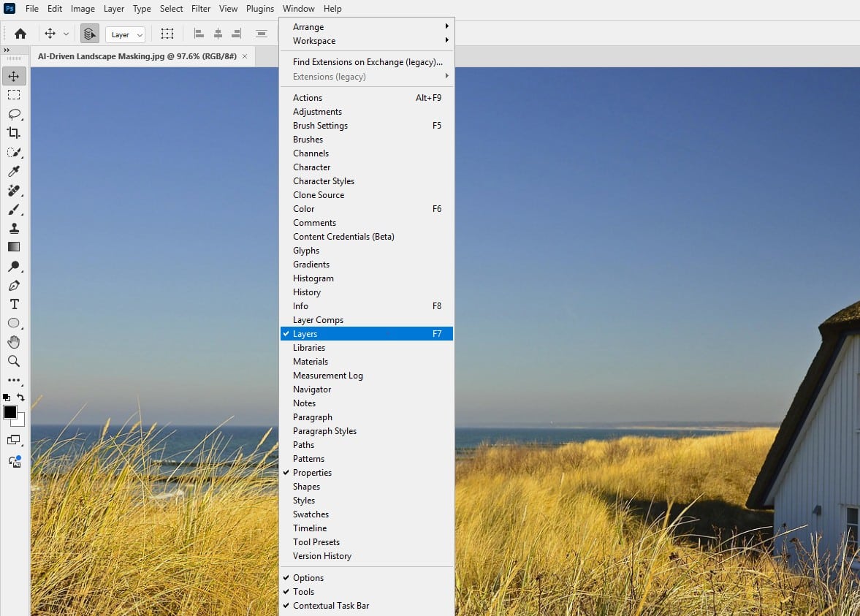Viewport: 860px width, 616px height.
Task: Click Find Extensions on Exchange (legacy)
Action: coord(367,62)
